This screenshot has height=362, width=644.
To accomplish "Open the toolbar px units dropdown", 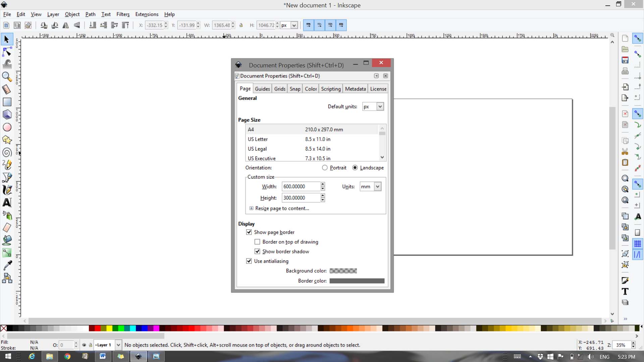I will (289, 25).
